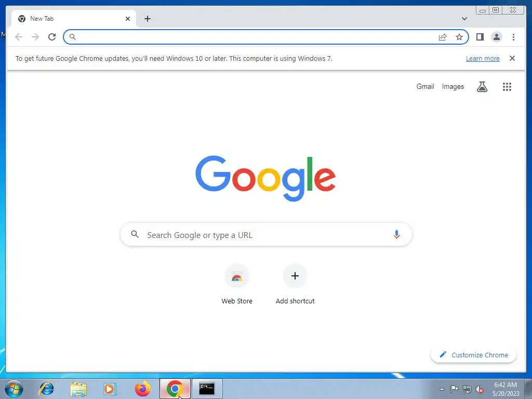Open the Web Store shortcut
This screenshot has height=399, width=532.
[237, 284]
